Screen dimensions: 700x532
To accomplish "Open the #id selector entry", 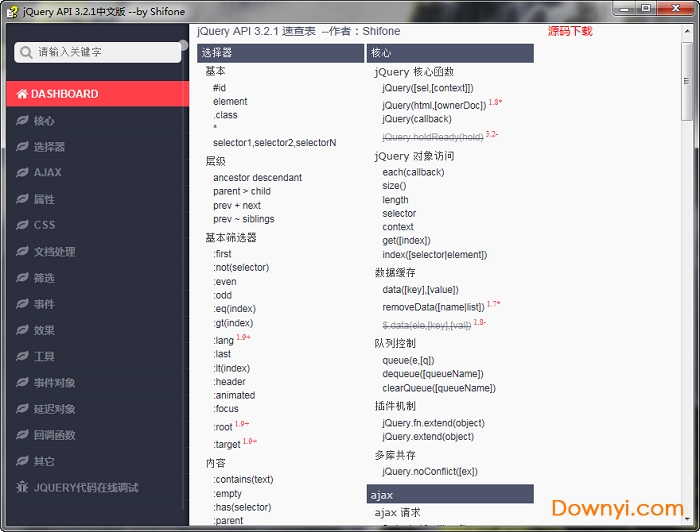I will coord(219,88).
